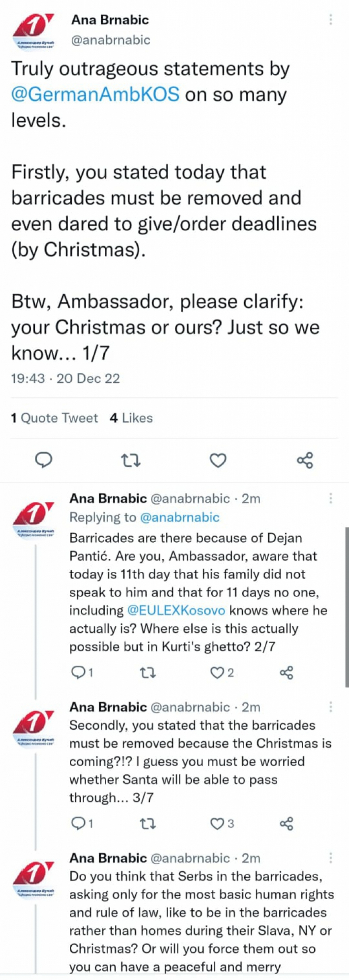Open the more options menu on main tweet
349x980 pixels.
pos(331,19)
